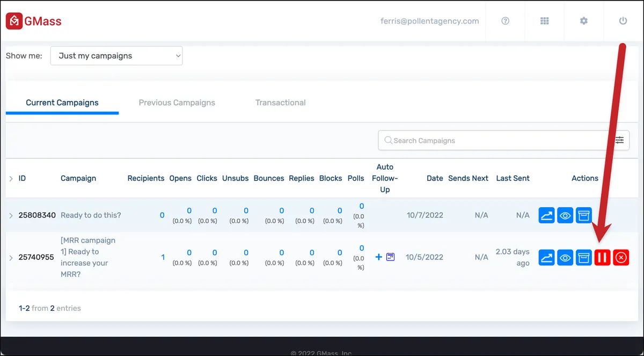Click account email ferris@pollentagency.com

click(x=430, y=21)
